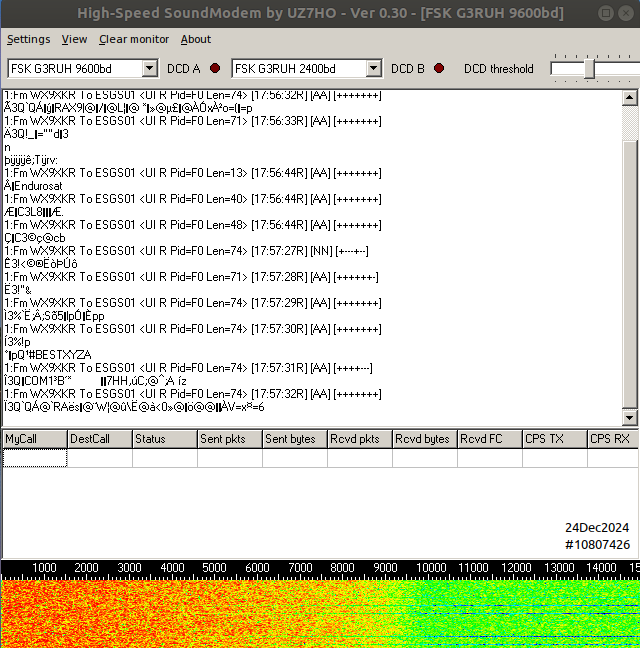The image size is (640, 648).
Task: Click the 14000 Hz mark on frequency scale
Action: 602,568
